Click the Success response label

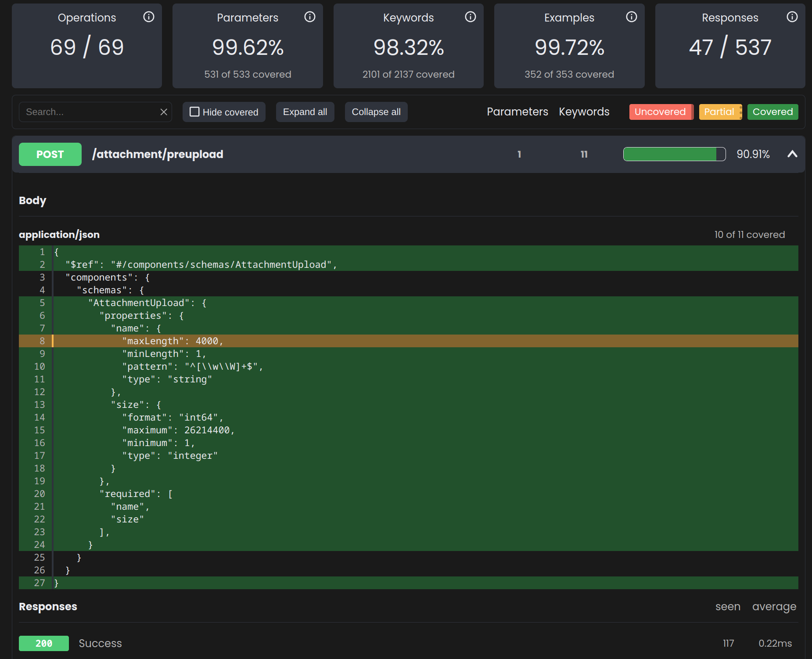100,643
